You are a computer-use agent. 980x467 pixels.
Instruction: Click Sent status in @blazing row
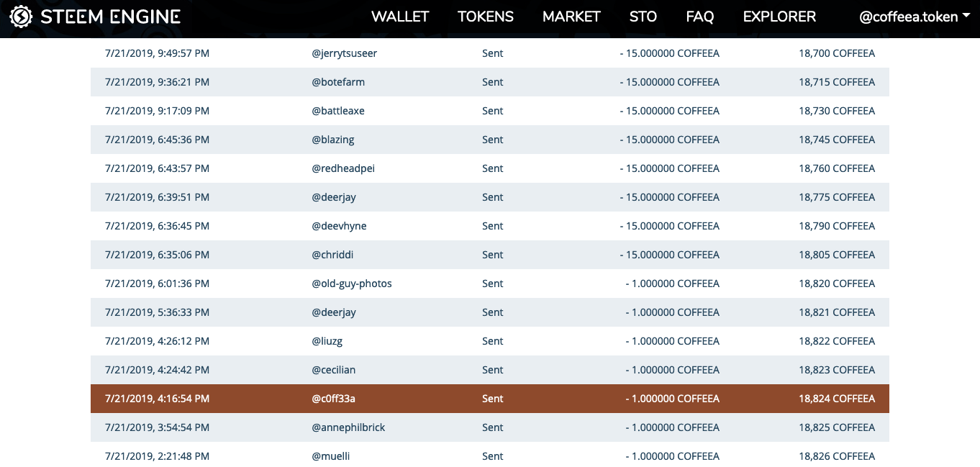coord(493,140)
